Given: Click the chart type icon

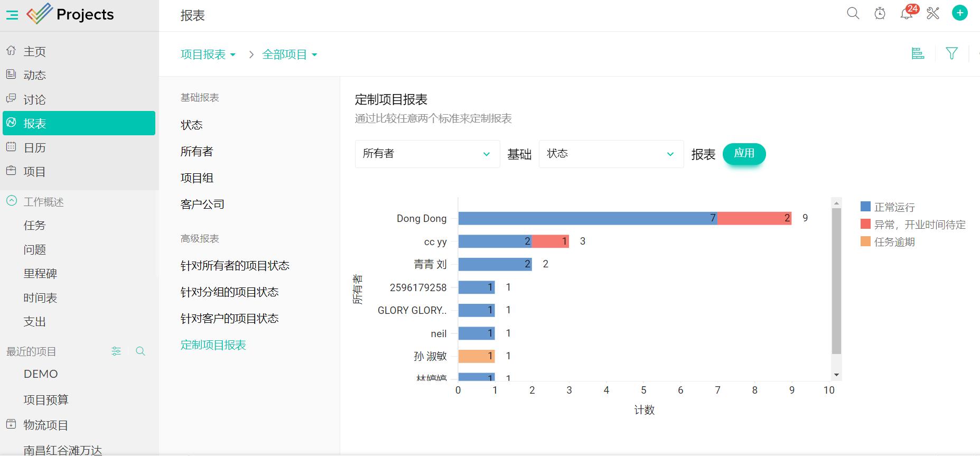Looking at the screenshot, I should (918, 53).
